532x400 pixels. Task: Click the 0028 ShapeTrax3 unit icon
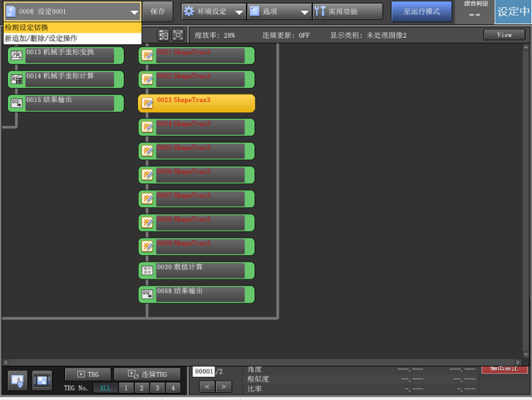pos(147,223)
